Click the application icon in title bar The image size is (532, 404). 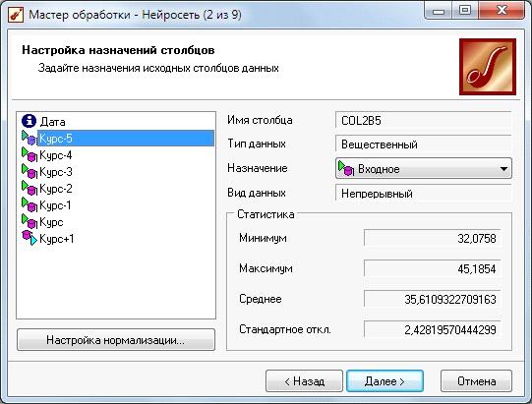click(16, 15)
